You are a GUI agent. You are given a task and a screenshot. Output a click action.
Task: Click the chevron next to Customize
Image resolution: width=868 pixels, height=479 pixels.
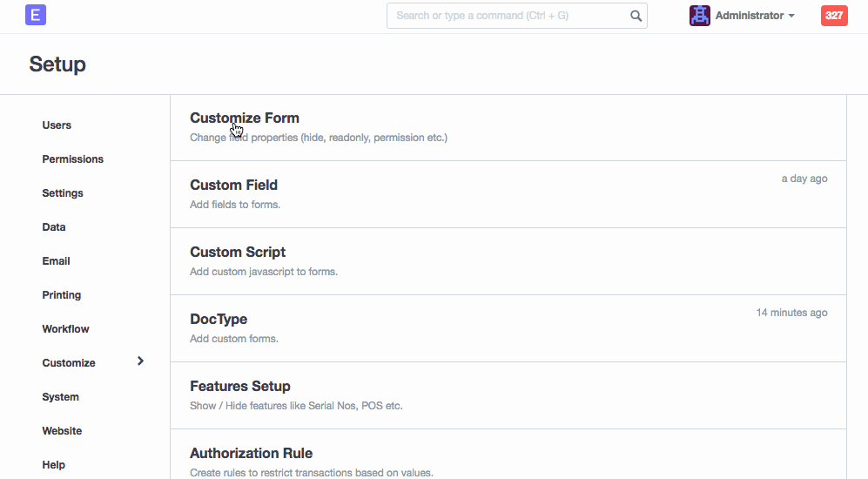(141, 361)
